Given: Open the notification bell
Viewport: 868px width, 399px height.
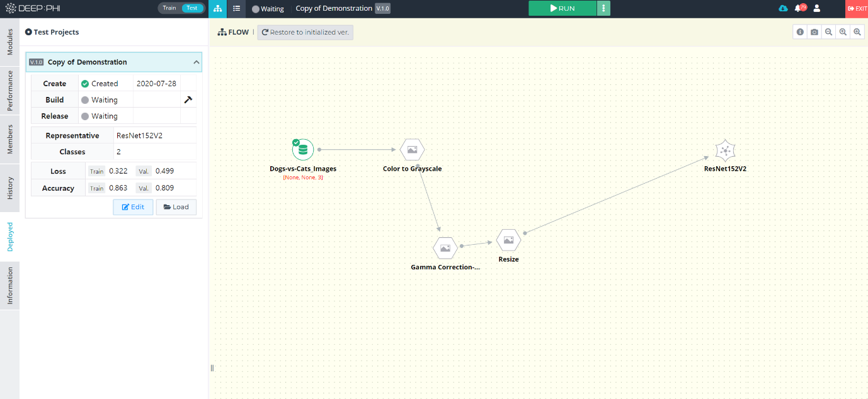Looking at the screenshot, I should point(799,8).
